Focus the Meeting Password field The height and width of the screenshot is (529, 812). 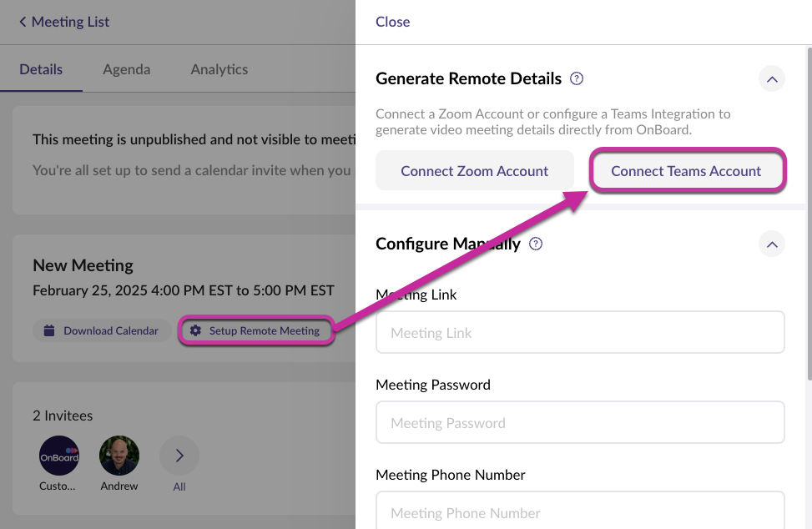tap(580, 422)
